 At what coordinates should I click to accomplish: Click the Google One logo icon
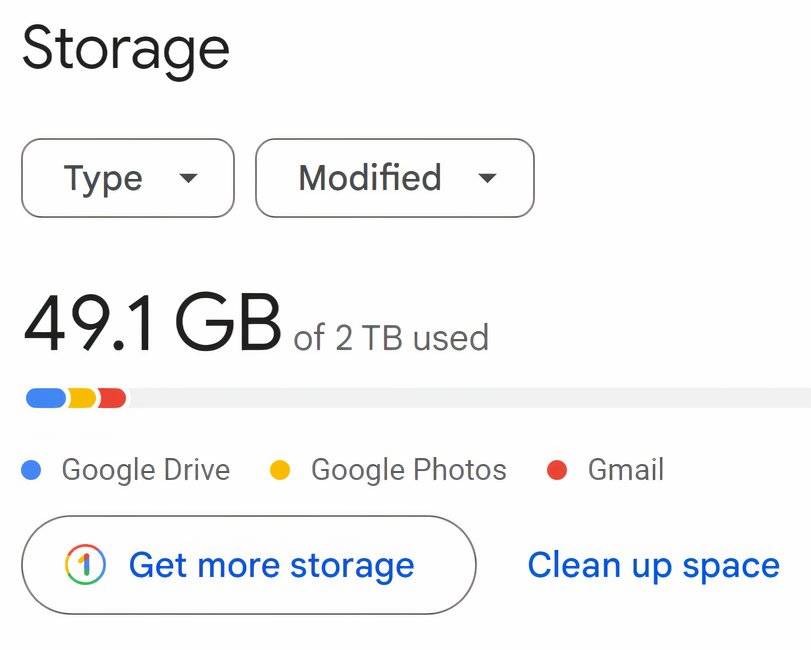(85, 565)
